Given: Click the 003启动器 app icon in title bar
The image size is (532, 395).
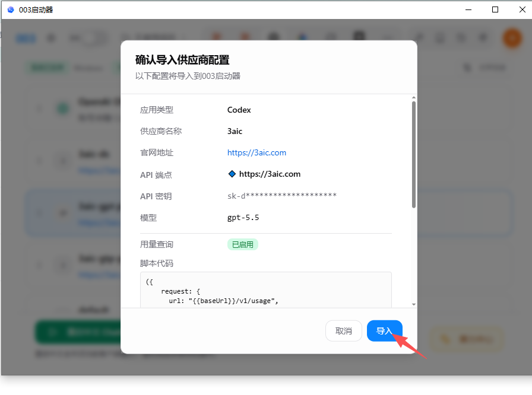Looking at the screenshot, I should click(11, 9).
